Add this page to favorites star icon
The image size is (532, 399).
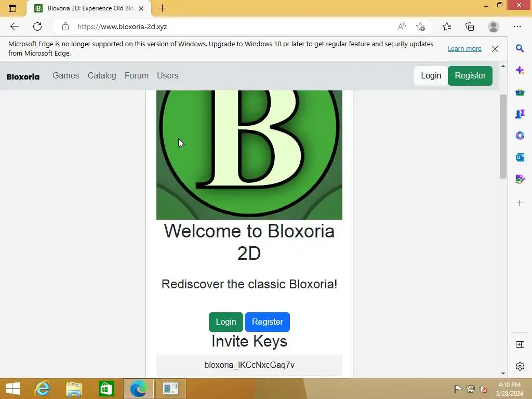[420, 26]
